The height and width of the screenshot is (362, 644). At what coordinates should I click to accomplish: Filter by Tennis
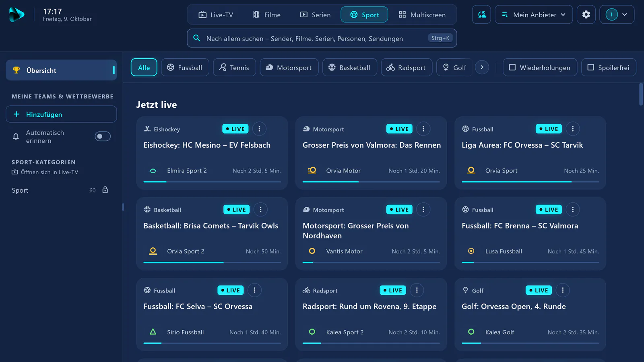pyautogui.click(x=234, y=68)
